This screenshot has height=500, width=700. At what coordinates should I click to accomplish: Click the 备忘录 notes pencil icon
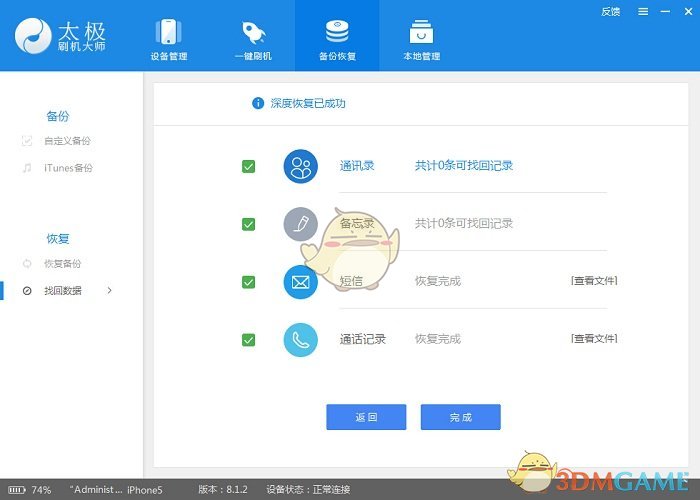point(300,224)
